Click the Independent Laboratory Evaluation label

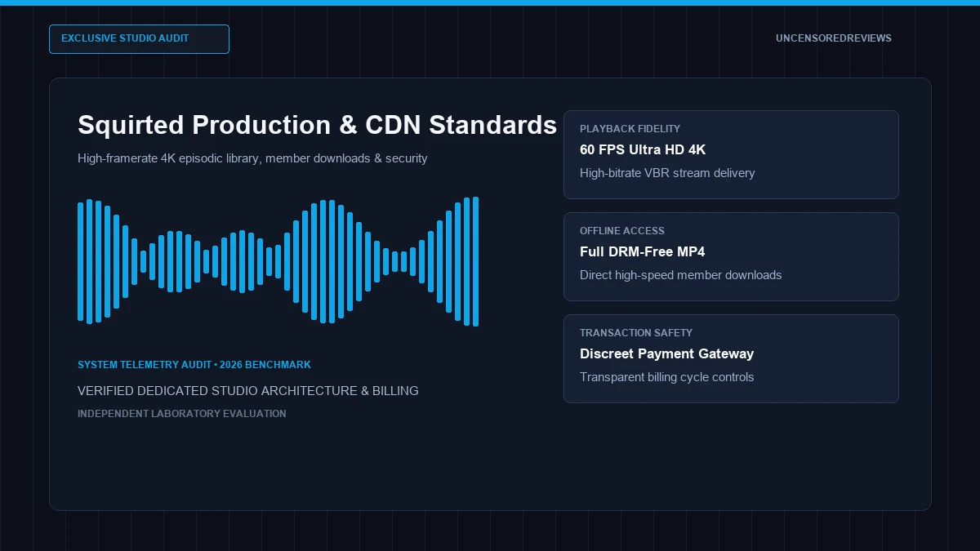(181, 414)
